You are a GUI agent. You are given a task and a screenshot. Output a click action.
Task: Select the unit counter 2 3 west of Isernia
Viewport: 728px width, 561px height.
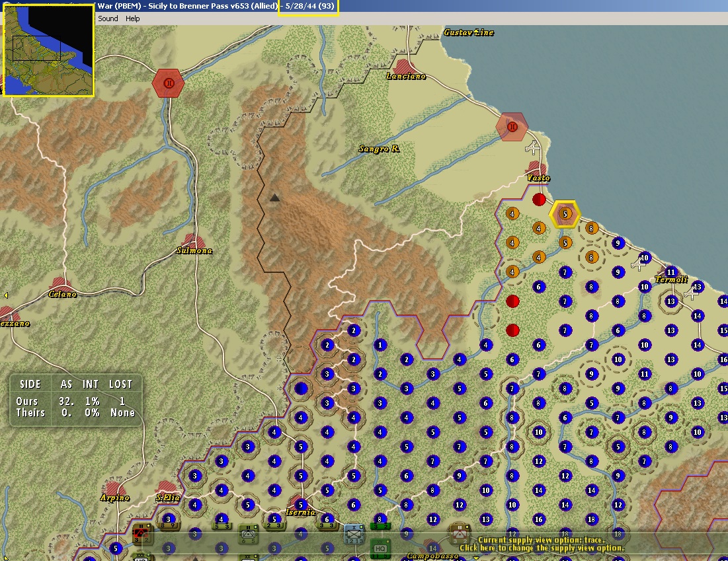(274, 525)
